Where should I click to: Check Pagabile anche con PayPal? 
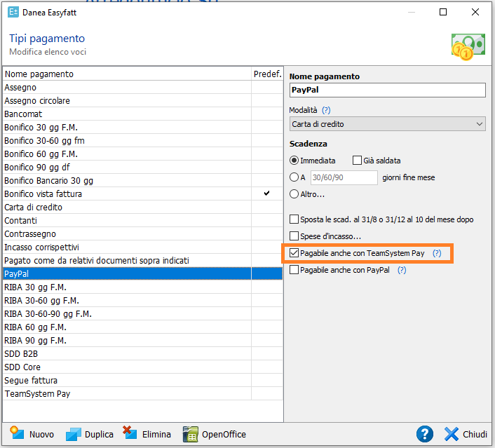click(294, 270)
